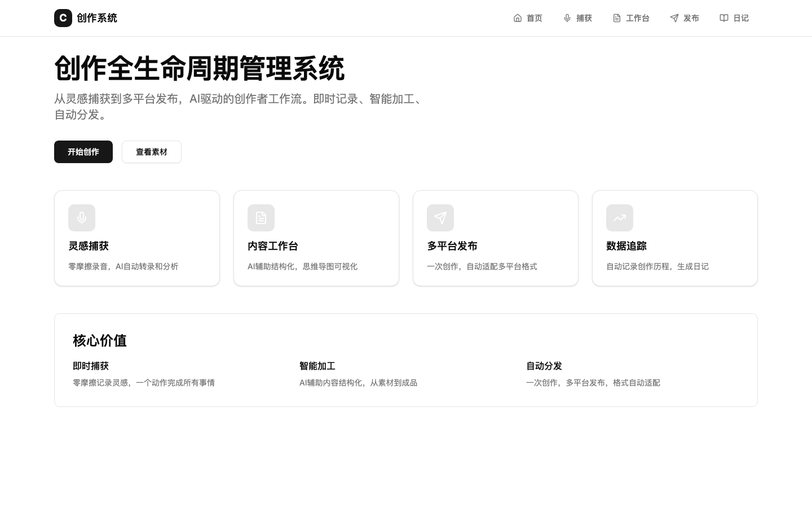Open the 日记 navigation item
This screenshot has width=812, height=508.
741,18
